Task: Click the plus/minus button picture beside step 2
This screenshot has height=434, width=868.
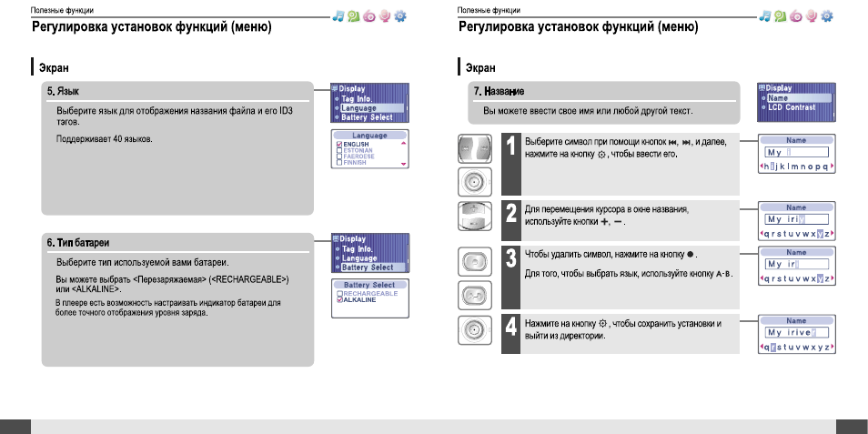Action: [475, 216]
